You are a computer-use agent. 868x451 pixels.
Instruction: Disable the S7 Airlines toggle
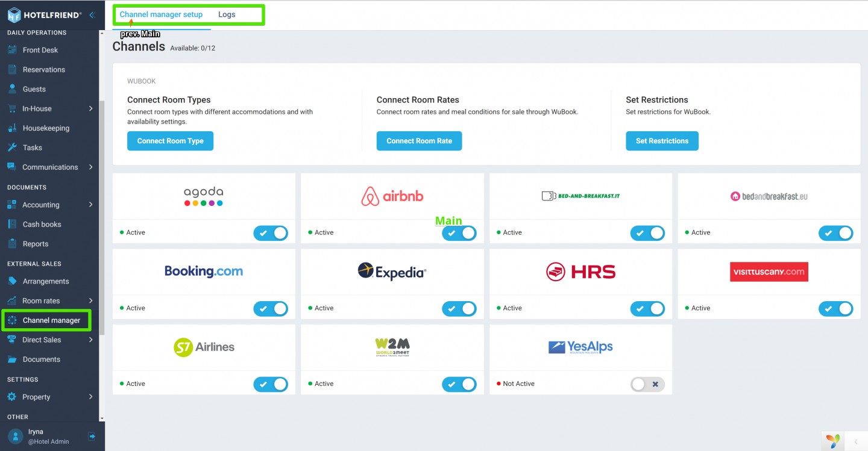(271, 384)
